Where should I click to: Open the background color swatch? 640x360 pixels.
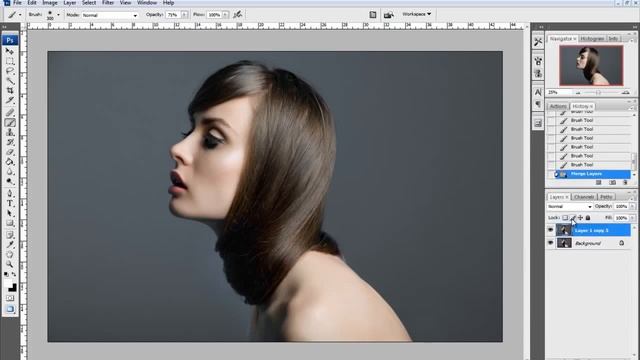13,288
